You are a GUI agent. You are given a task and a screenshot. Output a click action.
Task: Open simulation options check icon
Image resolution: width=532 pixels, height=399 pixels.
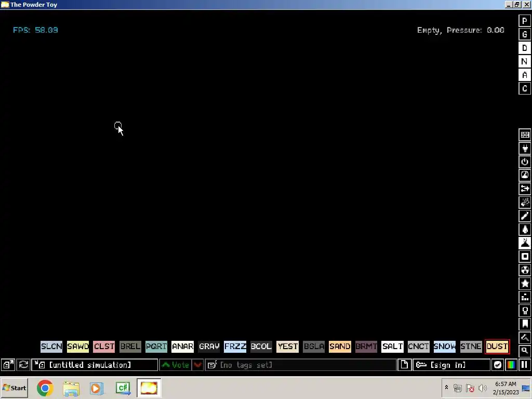coord(497,365)
